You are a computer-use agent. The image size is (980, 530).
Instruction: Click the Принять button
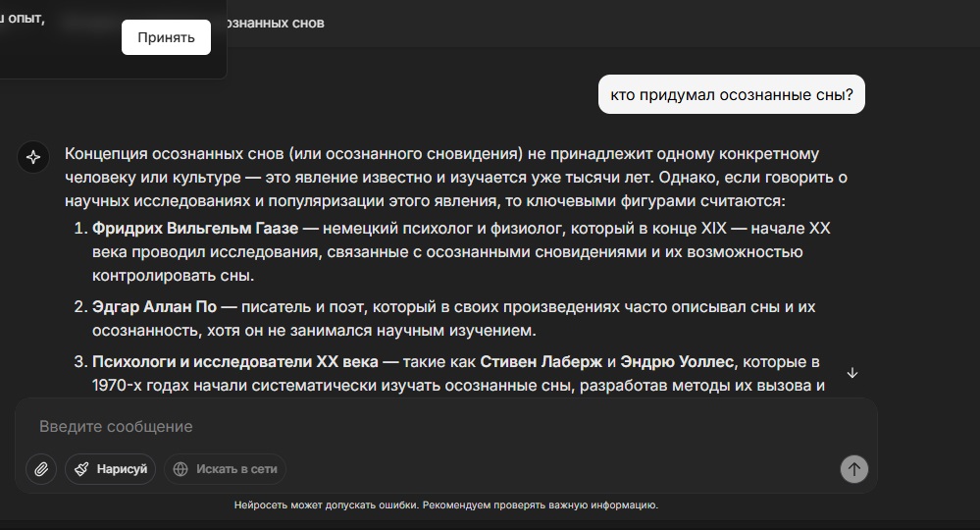pos(166,37)
